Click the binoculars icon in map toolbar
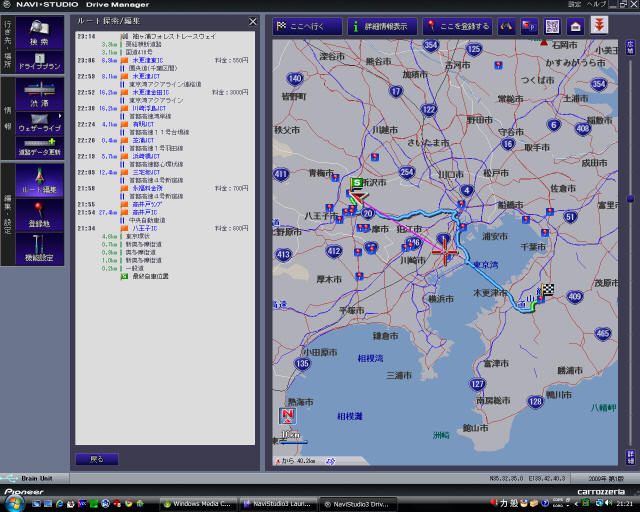 (506, 26)
